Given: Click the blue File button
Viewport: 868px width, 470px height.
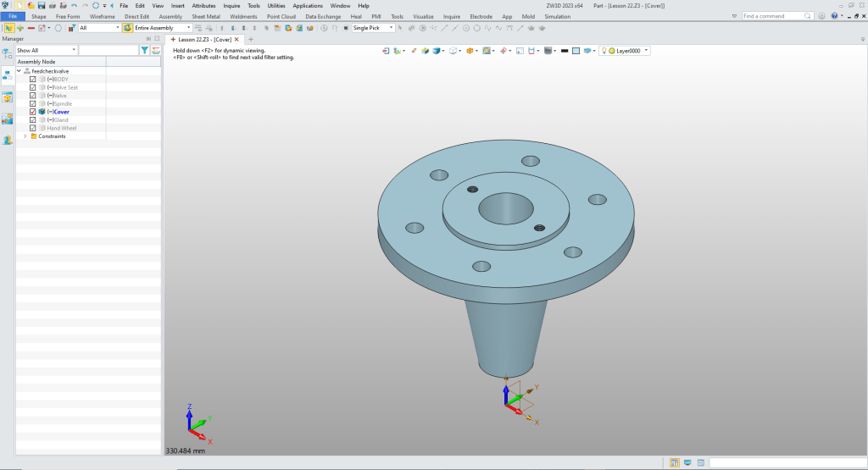Looking at the screenshot, I should [13, 16].
